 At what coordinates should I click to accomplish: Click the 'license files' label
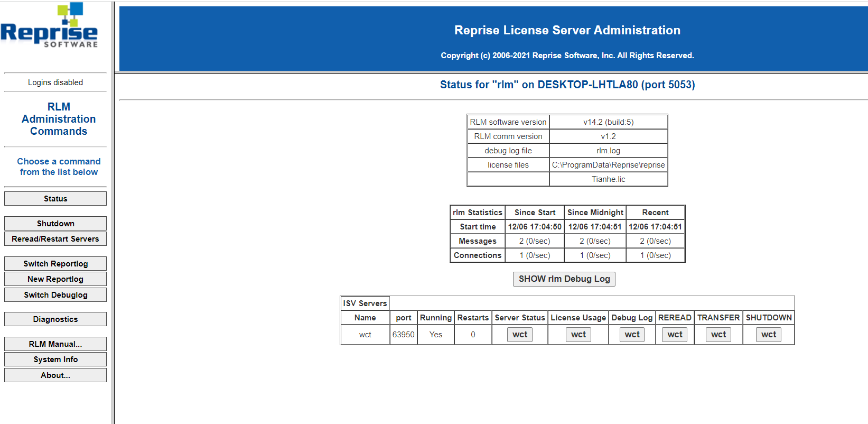[508, 165]
